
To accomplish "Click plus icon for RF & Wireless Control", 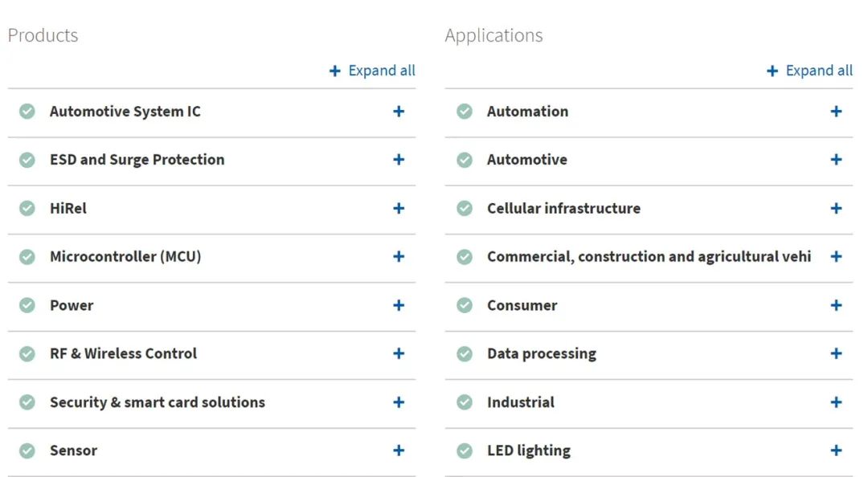I will click(x=399, y=353).
